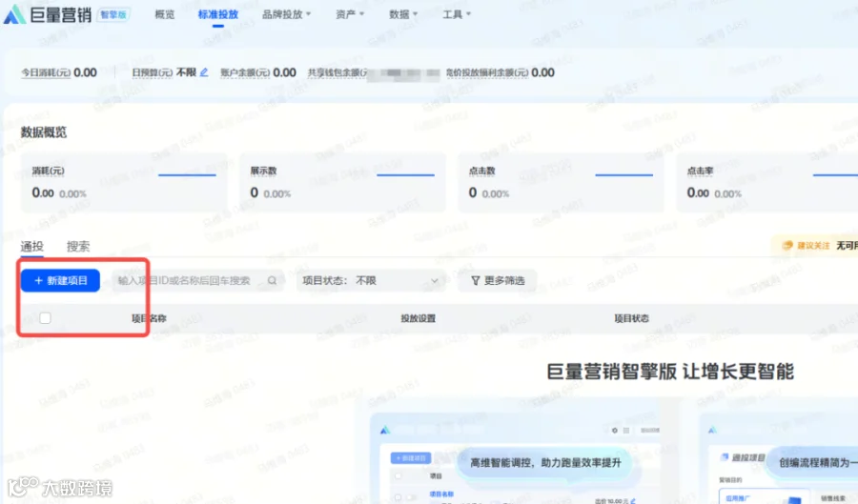The image size is (858, 504).
Task: Click the 建议关注 notice icon
Action: 787,246
